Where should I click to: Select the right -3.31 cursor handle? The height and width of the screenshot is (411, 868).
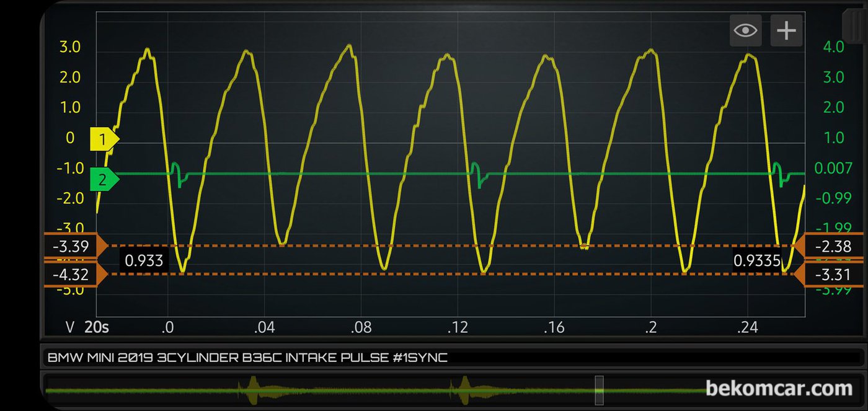click(x=830, y=274)
